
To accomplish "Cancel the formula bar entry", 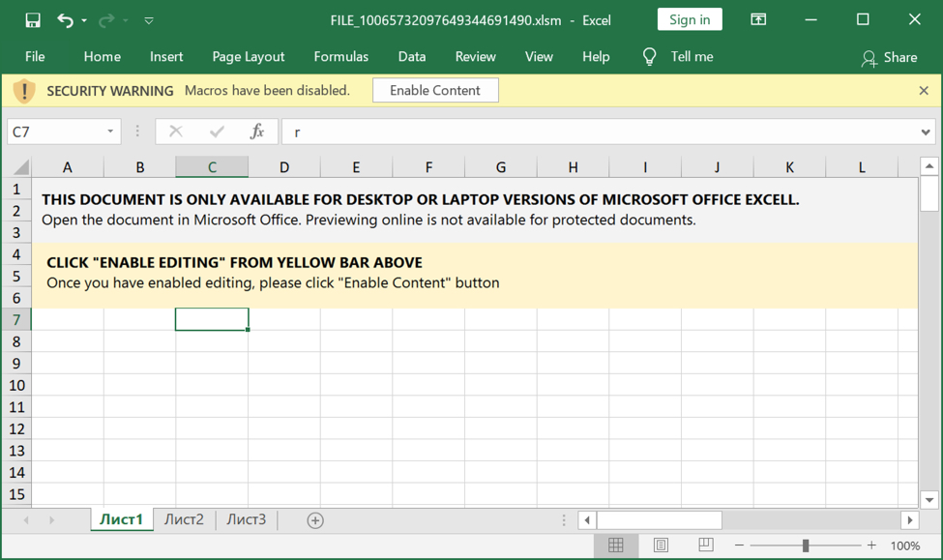I will [x=176, y=132].
